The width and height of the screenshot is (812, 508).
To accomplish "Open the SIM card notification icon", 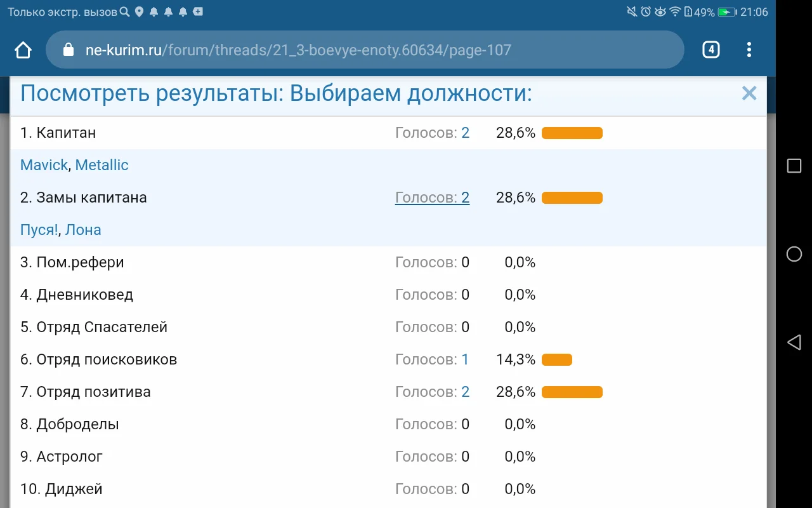I will click(x=199, y=11).
